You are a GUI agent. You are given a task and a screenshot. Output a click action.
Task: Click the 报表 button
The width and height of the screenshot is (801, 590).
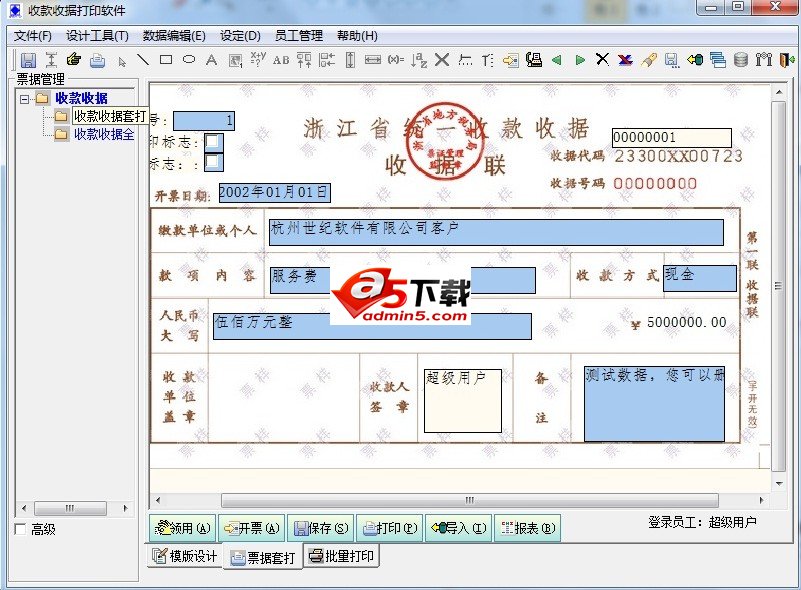click(528, 527)
